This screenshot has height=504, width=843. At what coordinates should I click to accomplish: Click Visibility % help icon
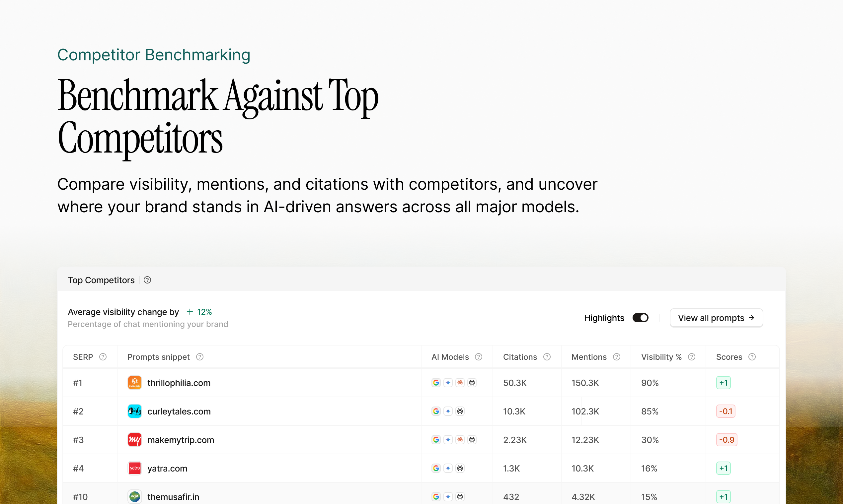[x=691, y=357]
